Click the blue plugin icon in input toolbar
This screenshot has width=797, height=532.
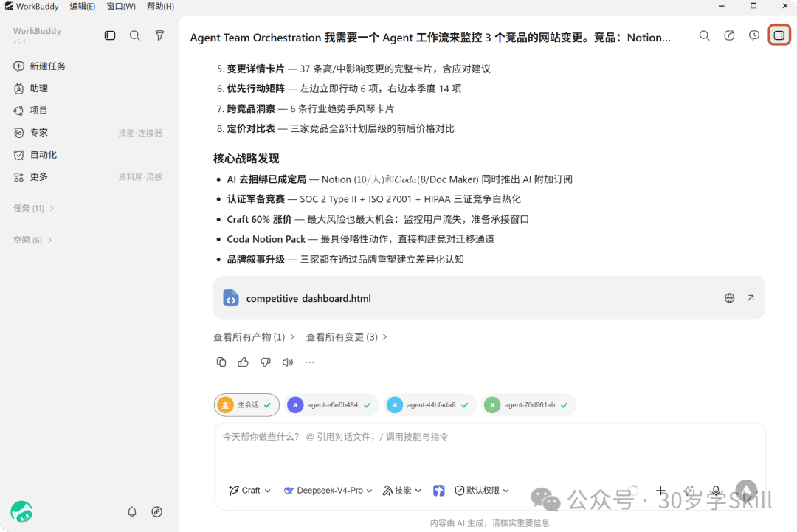[438, 491]
